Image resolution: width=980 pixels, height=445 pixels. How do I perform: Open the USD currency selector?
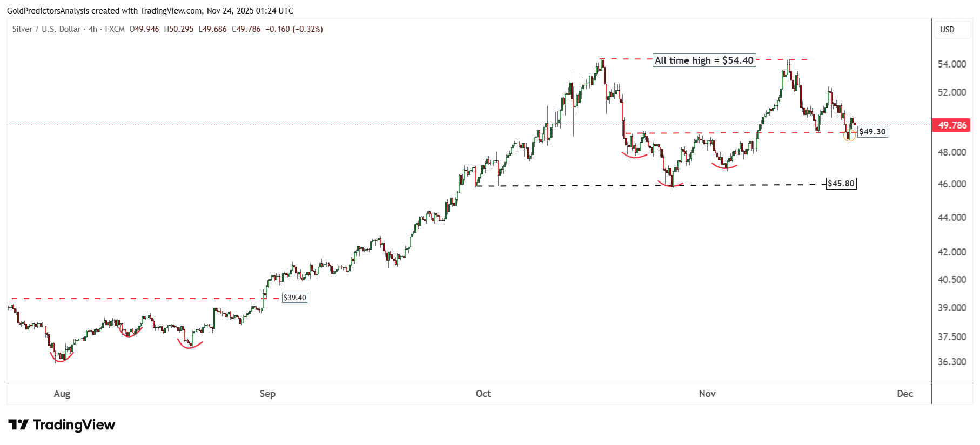[947, 30]
